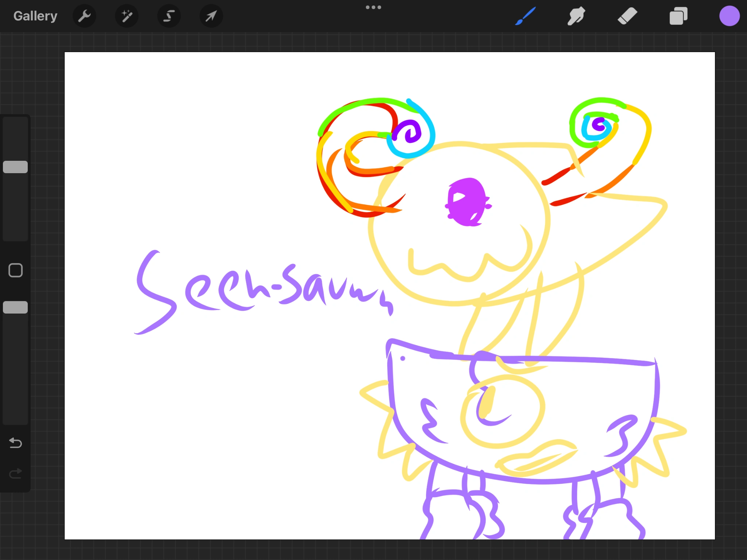Image resolution: width=747 pixels, height=560 pixels.
Task: Tap the square Modify button on sidebar
Action: click(x=15, y=270)
